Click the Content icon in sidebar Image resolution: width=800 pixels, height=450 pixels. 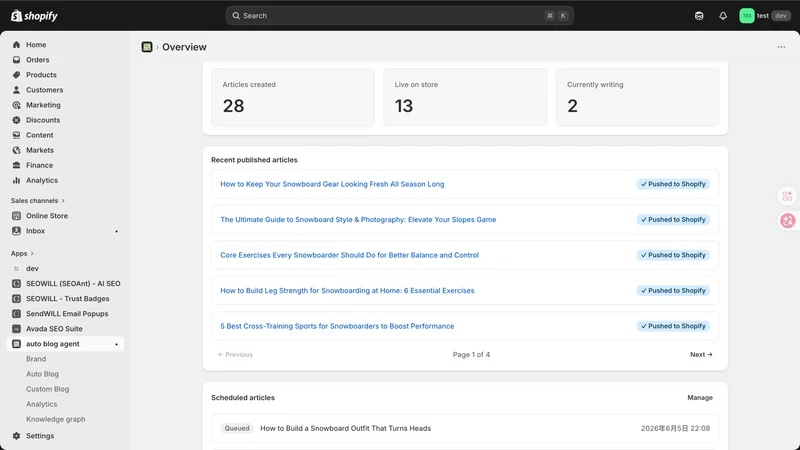click(x=16, y=135)
